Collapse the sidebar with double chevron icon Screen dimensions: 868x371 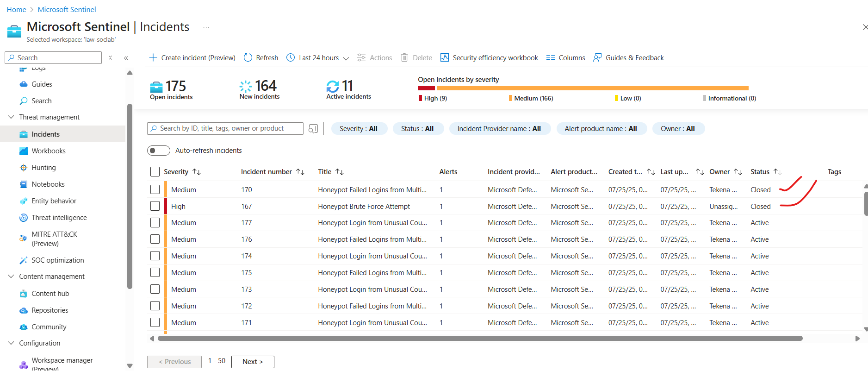pyautogui.click(x=126, y=58)
